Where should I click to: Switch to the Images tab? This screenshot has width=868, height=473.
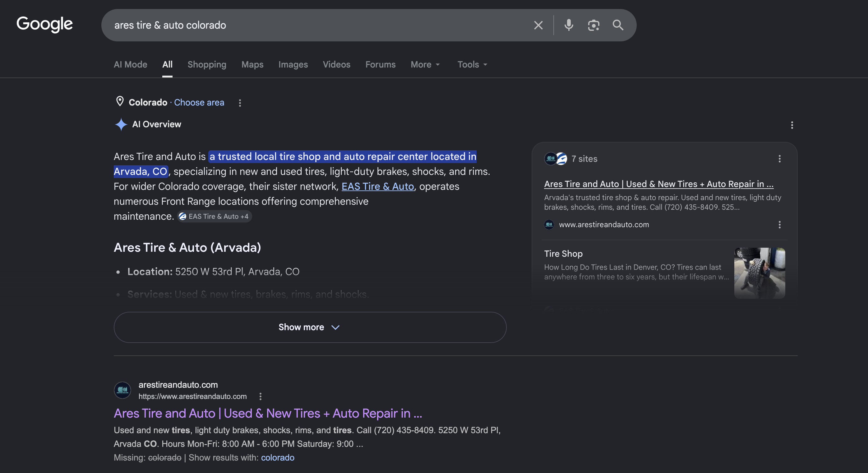coord(293,64)
